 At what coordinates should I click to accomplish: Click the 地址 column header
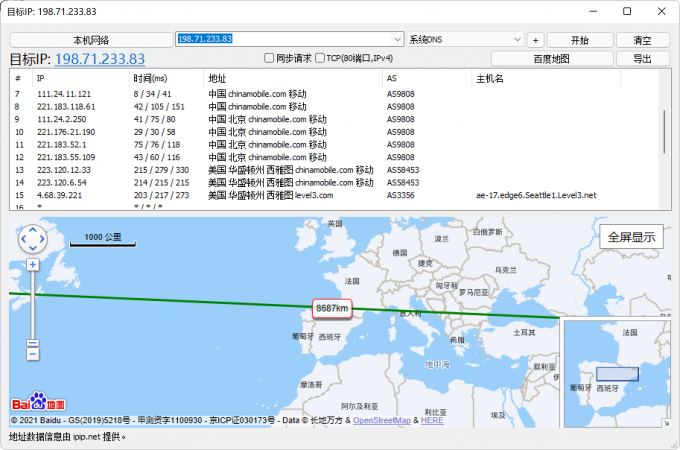coord(293,78)
